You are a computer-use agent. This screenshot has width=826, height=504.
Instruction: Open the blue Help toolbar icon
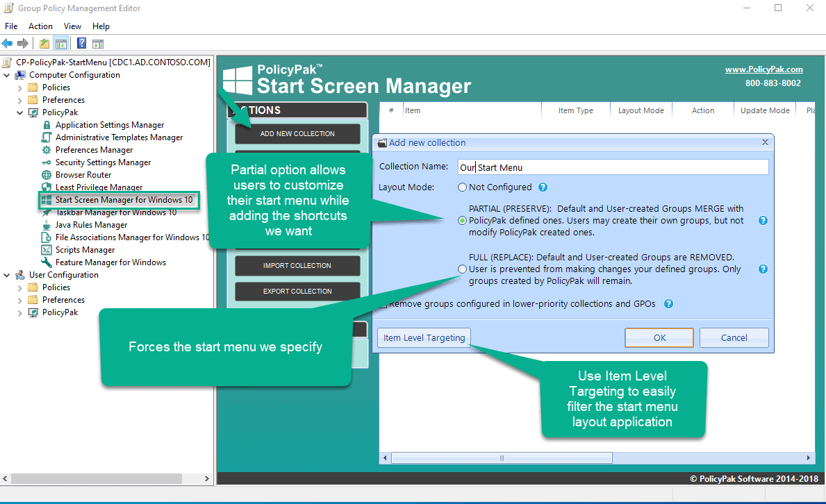pos(82,43)
